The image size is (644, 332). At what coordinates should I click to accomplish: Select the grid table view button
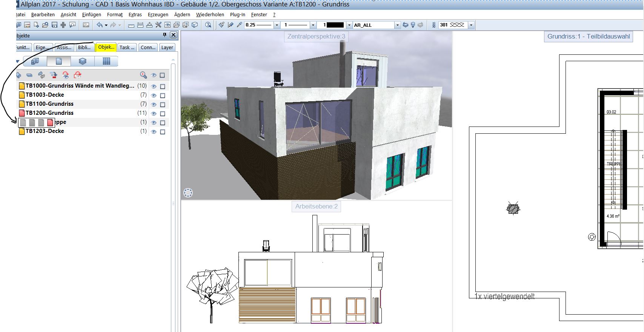[x=106, y=61]
